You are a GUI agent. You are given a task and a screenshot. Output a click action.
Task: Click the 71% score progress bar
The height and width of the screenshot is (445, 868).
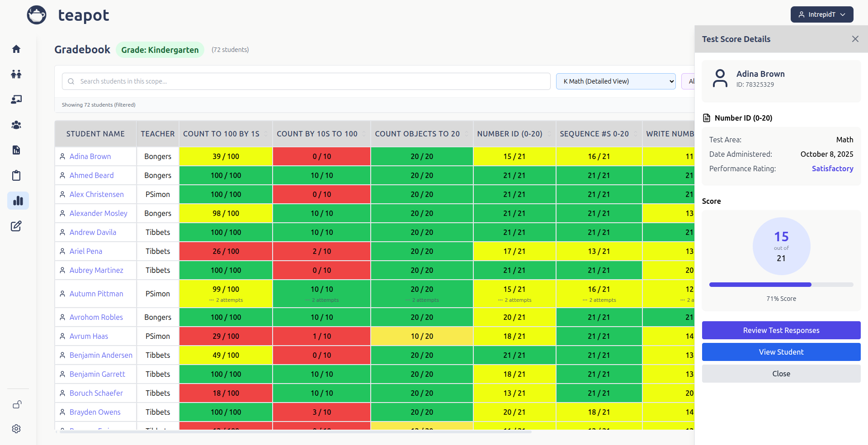(x=781, y=285)
